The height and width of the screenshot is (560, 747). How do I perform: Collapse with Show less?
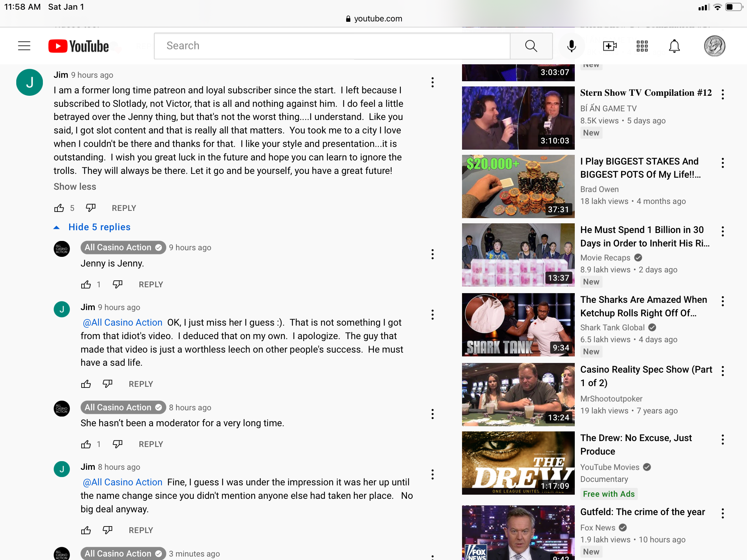[75, 187]
